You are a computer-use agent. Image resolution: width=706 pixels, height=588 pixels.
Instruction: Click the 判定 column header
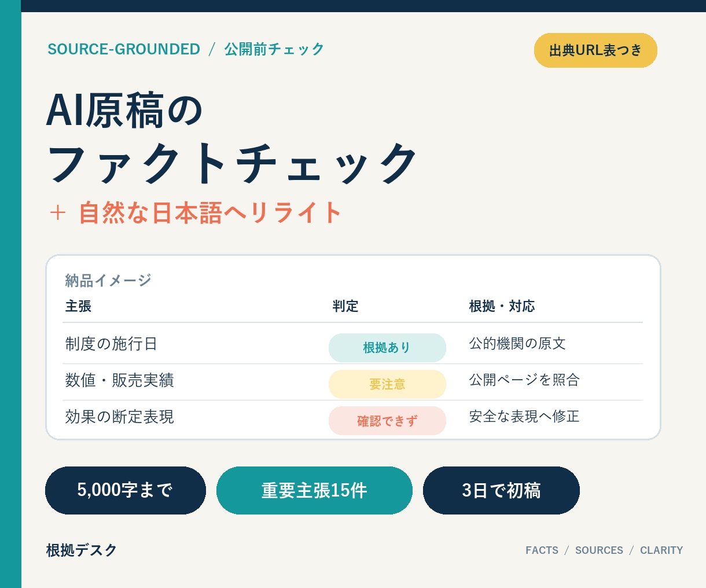coord(345,306)
